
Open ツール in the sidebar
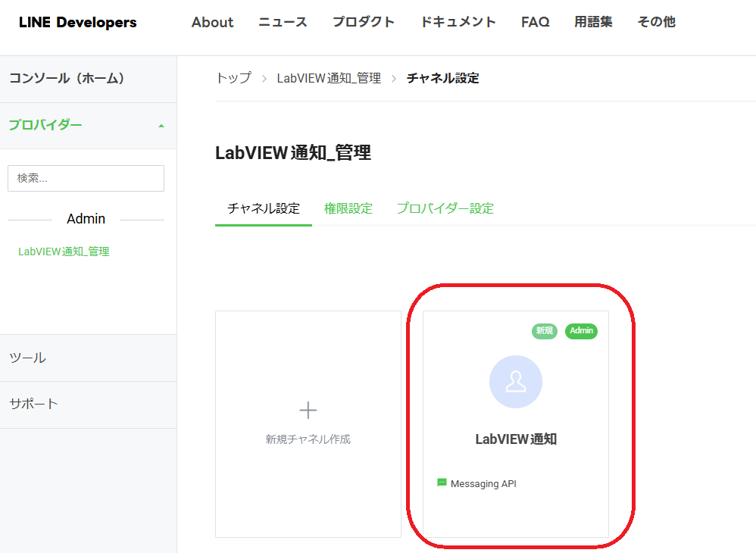tap(88, 358)
